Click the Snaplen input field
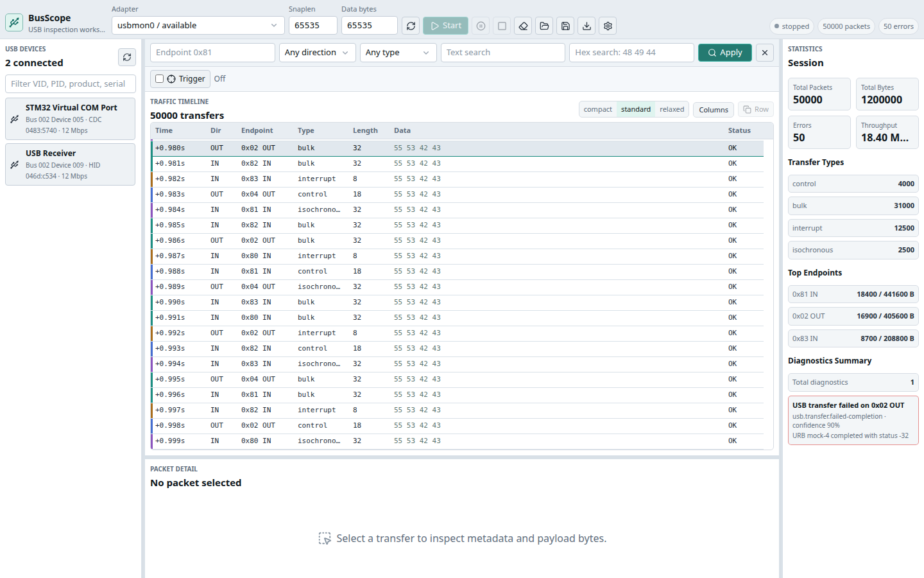 312,26
